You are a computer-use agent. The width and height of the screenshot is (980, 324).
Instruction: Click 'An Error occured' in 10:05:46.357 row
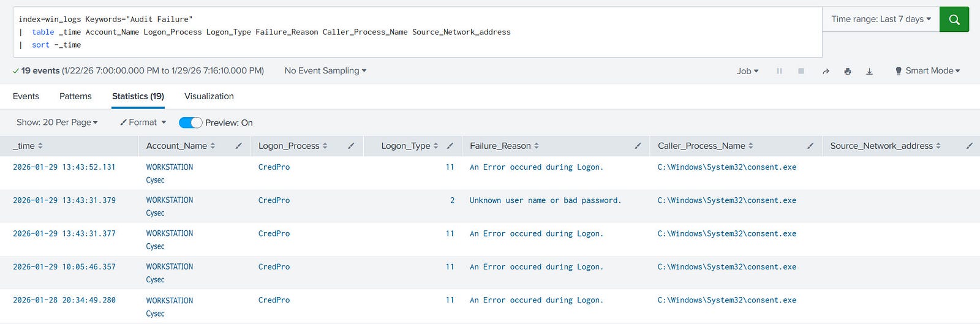537,266
